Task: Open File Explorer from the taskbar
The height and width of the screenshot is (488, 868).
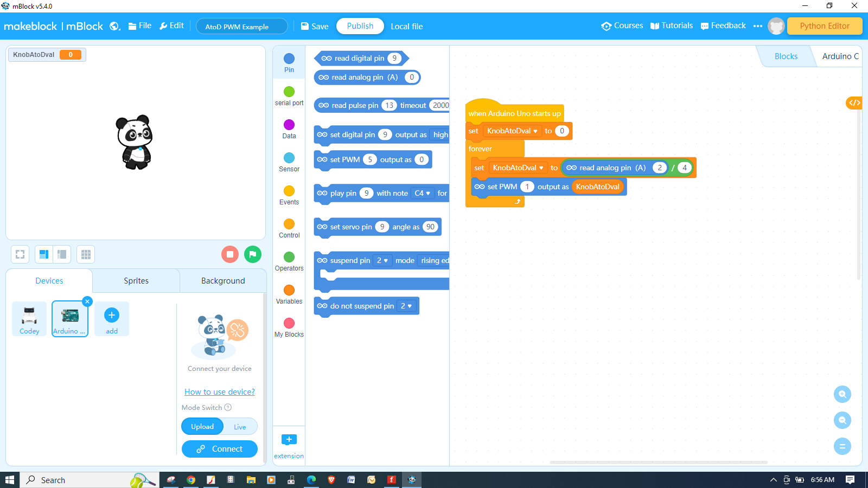Action: click(251, 480)
